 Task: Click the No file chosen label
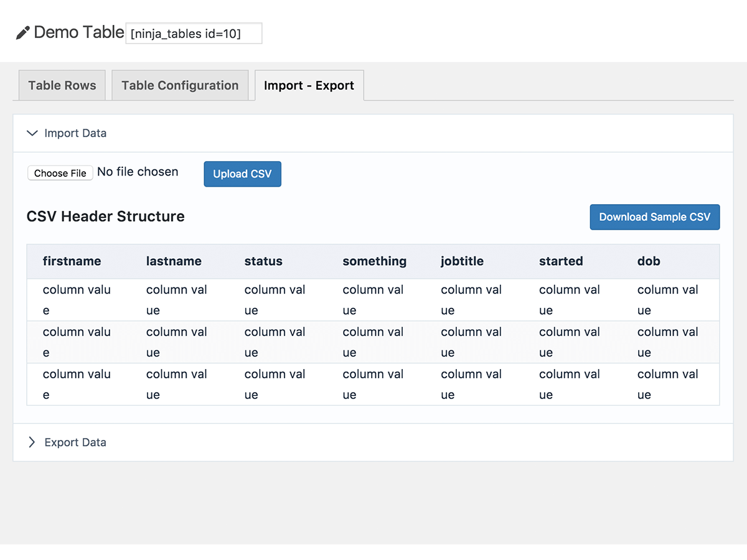point(138,172)
